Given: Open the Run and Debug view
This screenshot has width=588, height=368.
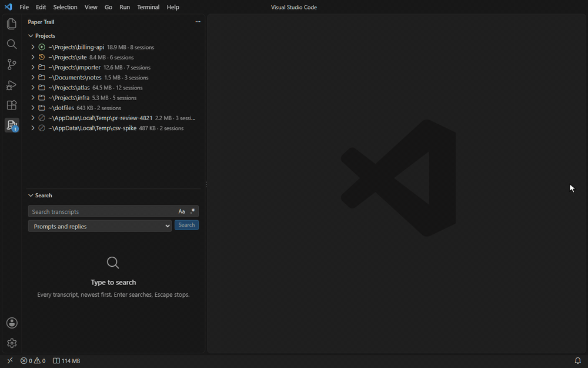Looking at the screenshot, I should tap(12, 85).
